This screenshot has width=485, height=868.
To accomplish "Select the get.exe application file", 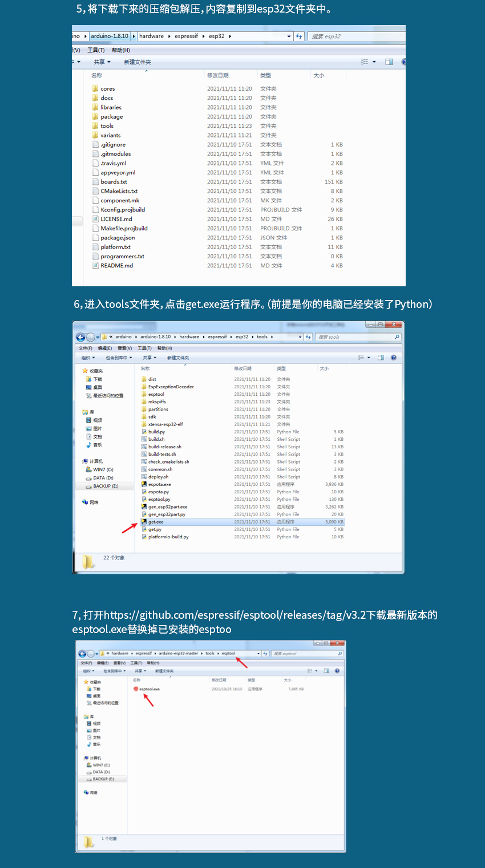I will [156, 522].
